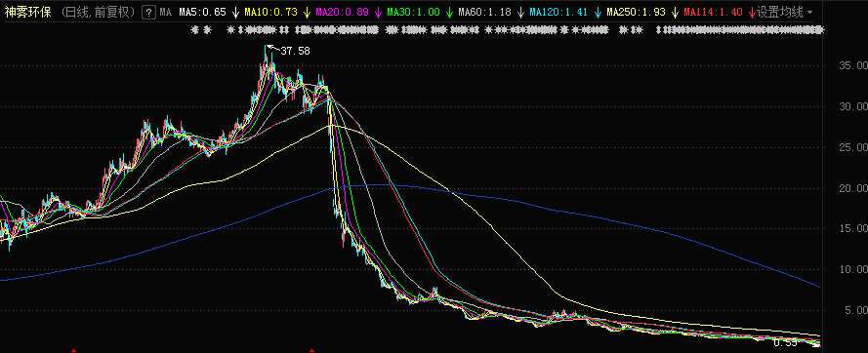868x353 pixels.
Task: Click the left red triangle marker at chart bottom
Action: click(x=73, y=351)
